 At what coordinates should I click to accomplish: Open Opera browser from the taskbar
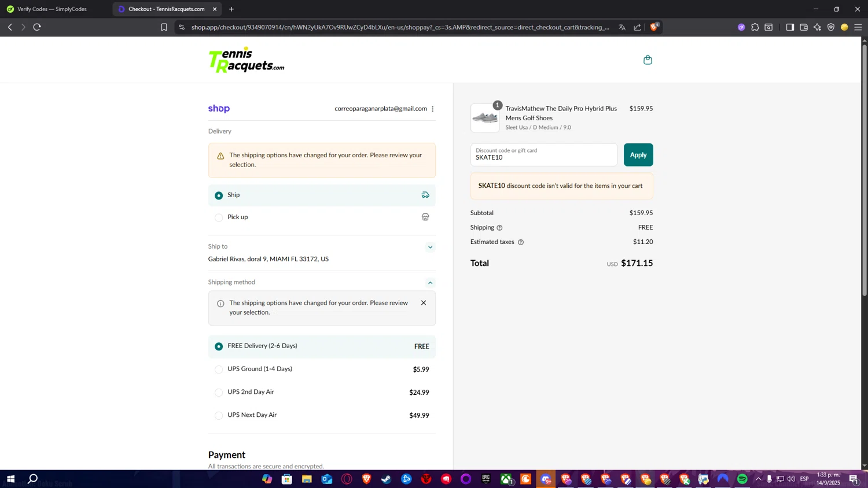(347, 479)
